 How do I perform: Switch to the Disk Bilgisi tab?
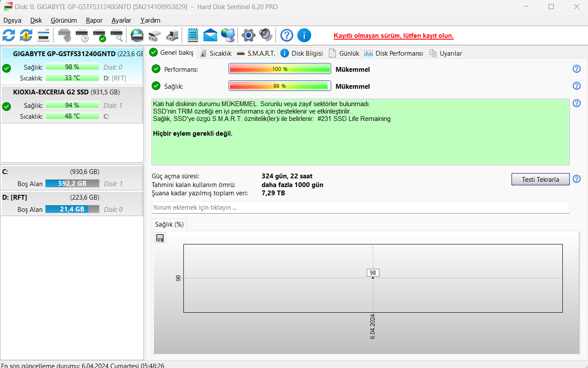302,53
